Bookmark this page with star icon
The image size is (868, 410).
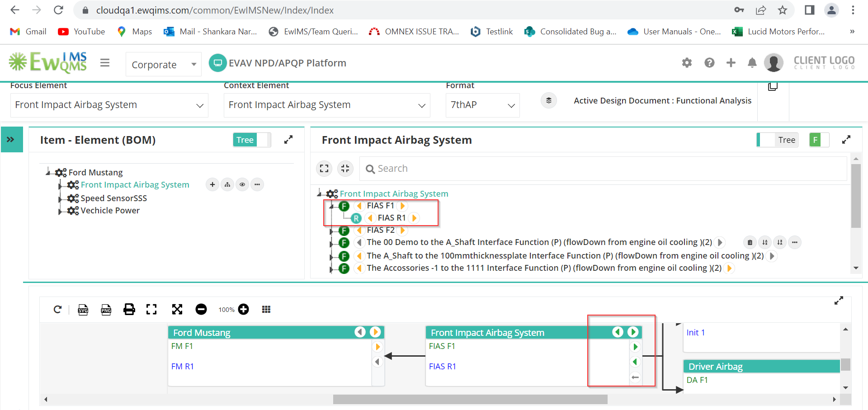click(783, 10)
